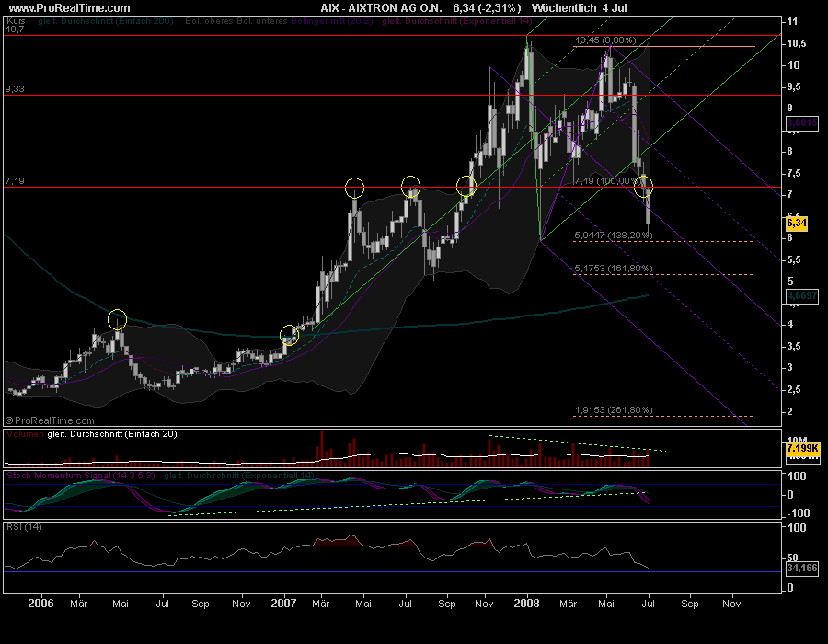Click the 2,5 price scale label
828x644 pixels.
pos(793,389)
